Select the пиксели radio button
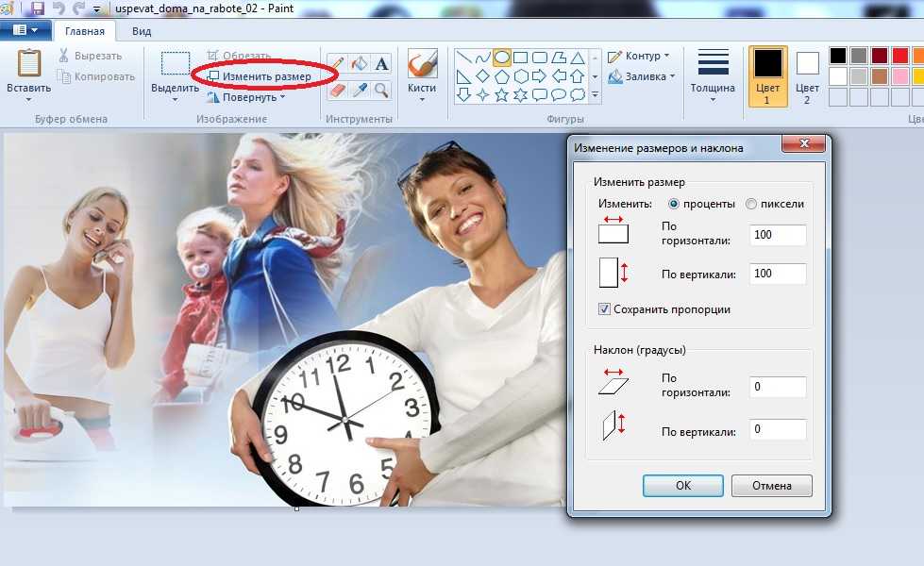Image resolution: width=924 pixels, height=566 pixels. click(x=750, y=204)
